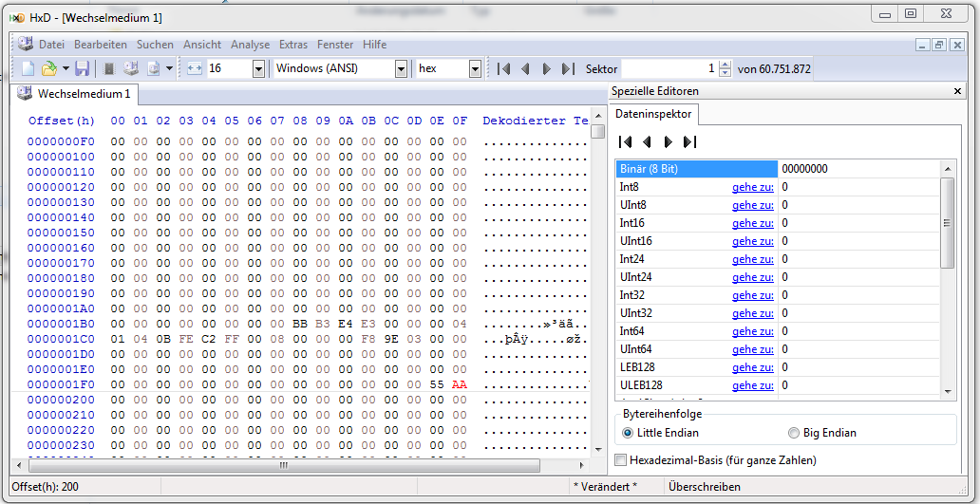Click the Open file folder icon

tap(48, 68)
